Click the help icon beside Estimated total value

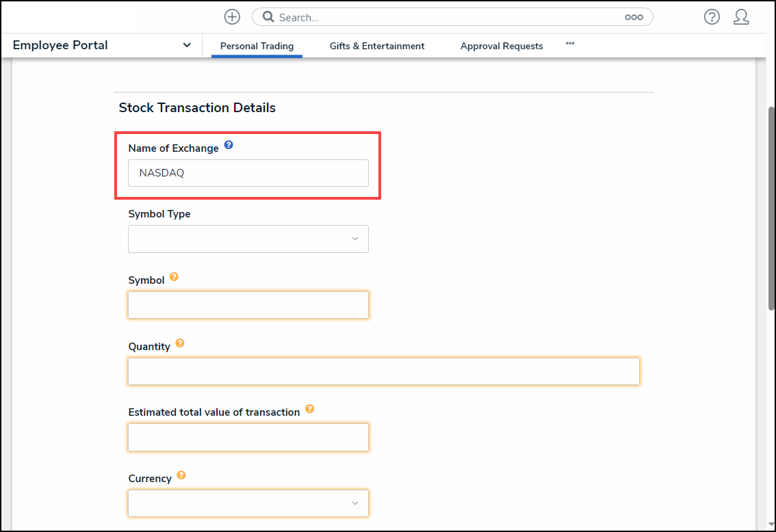coord(309,409)
